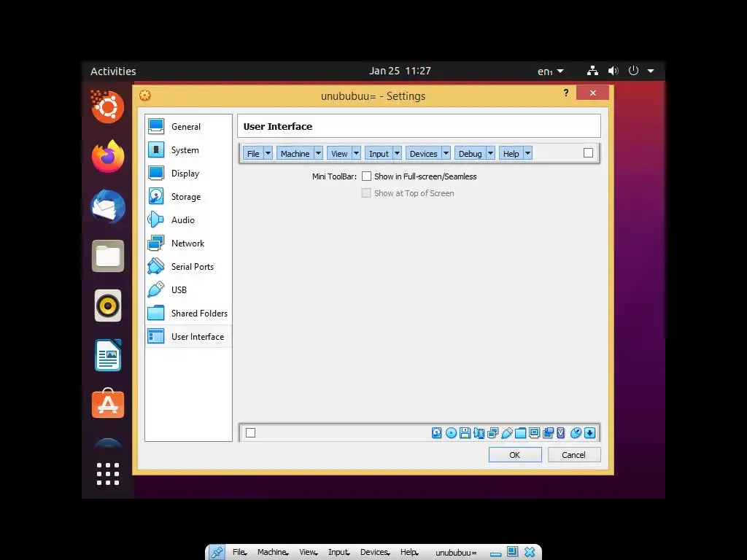The image size is (747, 560).
Task: Expand the View menu dropdown arrow in settings
Action: [x=356, y=153]
